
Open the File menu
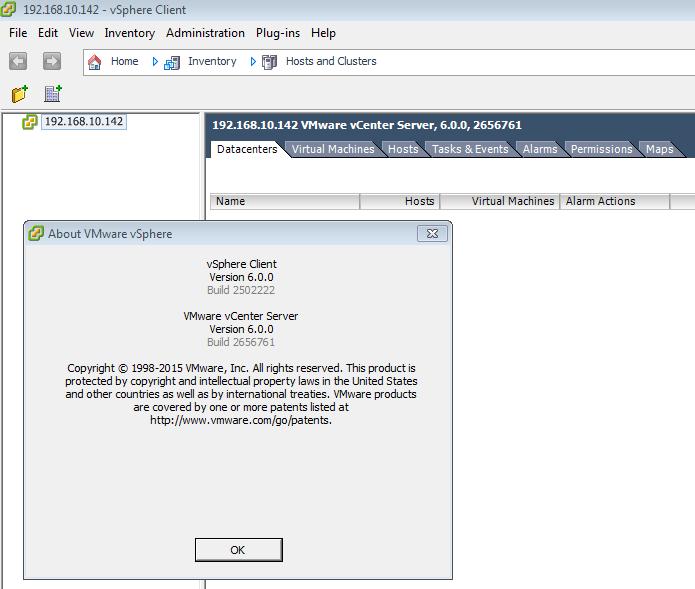click(18, 33)
